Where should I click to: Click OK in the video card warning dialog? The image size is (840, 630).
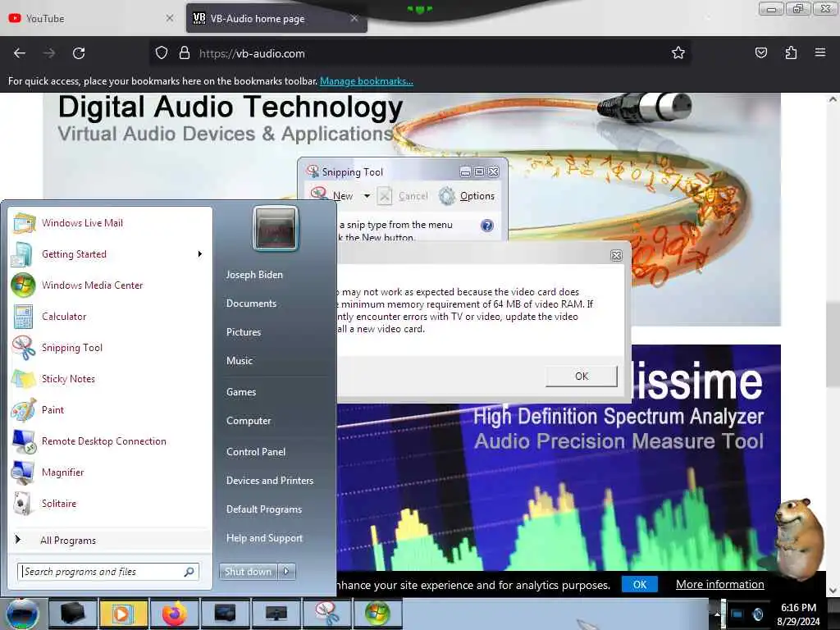point(582,376)
